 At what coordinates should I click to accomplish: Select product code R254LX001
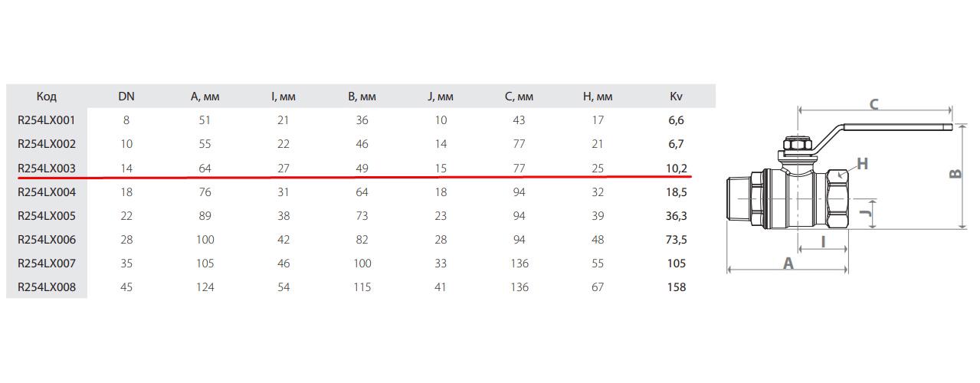coord(47,120)
